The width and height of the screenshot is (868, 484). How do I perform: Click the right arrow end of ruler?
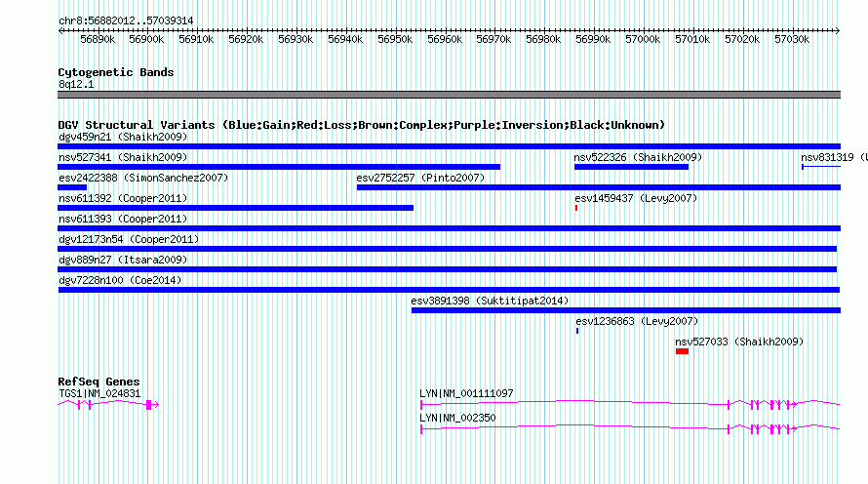click(837, 30)
